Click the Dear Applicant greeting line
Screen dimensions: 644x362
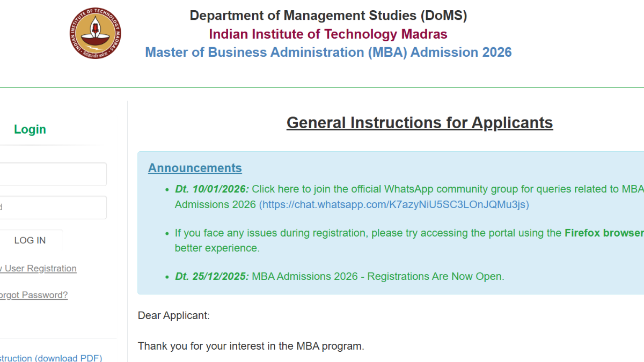pyautogui.click(x=174, y=315)
